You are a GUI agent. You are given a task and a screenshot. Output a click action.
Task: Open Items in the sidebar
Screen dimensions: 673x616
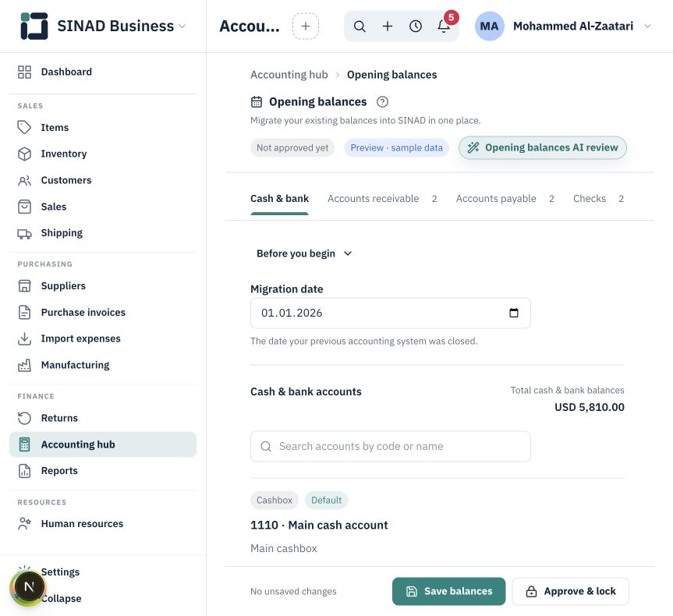(x=103, y=128)
